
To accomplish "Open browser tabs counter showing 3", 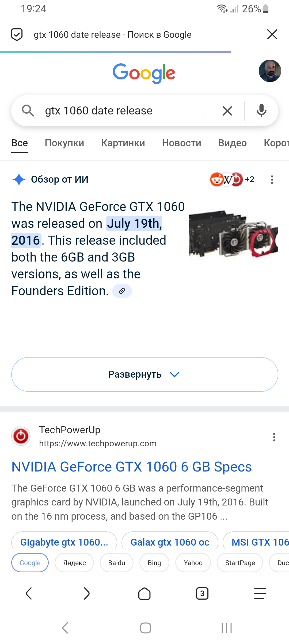I will (x=202, y=593).
